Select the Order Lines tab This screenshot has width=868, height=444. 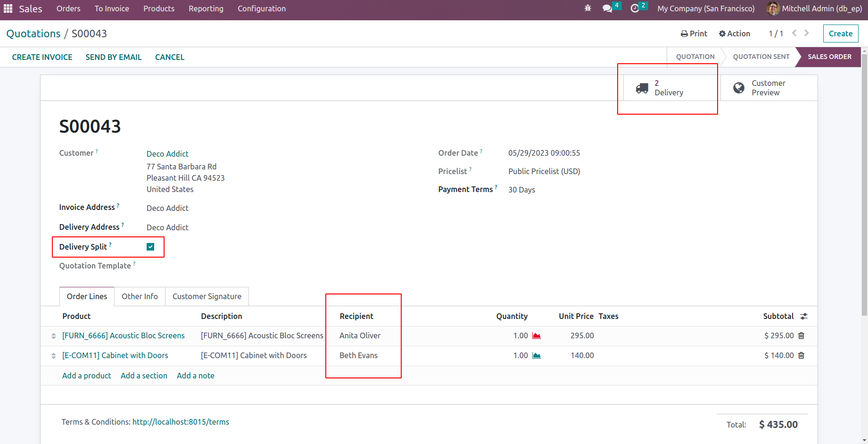(87, 296)
